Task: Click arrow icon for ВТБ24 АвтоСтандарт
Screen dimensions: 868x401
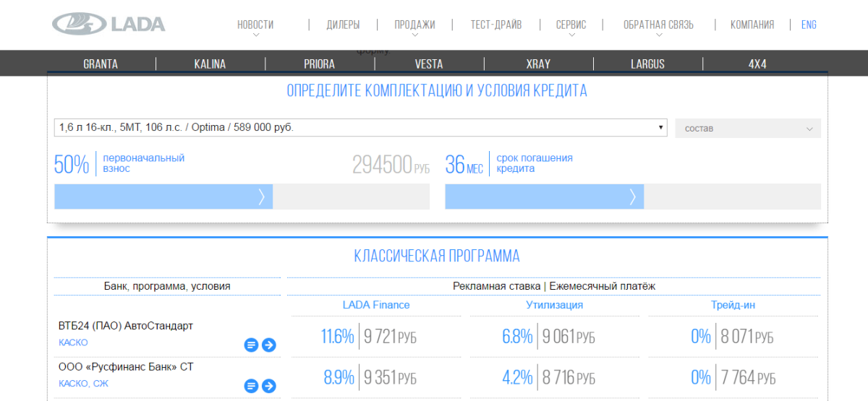Action: point(269,345)
